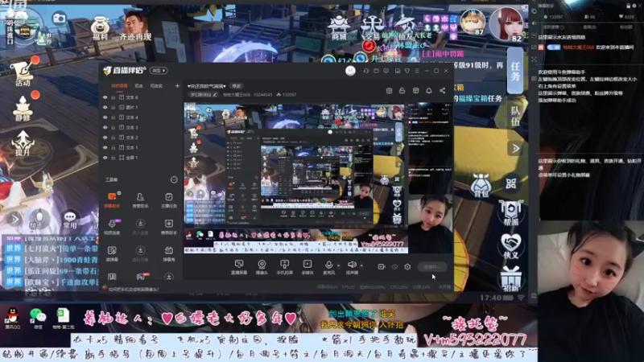
Task: Select the 文本 3 layer row
Action: (140, 127)
